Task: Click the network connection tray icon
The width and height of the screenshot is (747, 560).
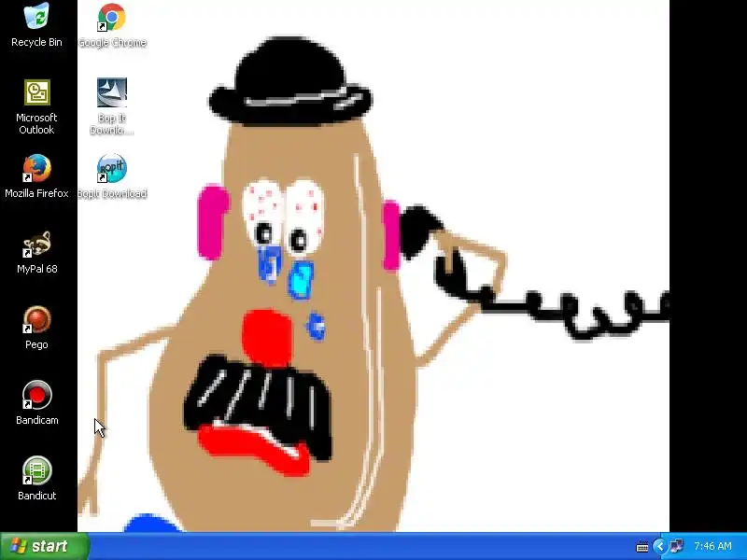Action: [676, 546]
